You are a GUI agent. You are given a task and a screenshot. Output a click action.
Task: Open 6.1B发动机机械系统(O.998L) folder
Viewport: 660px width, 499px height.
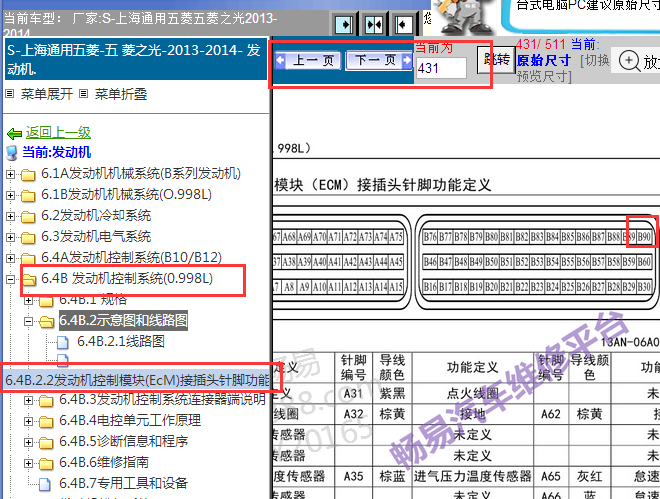click(127, 194)
